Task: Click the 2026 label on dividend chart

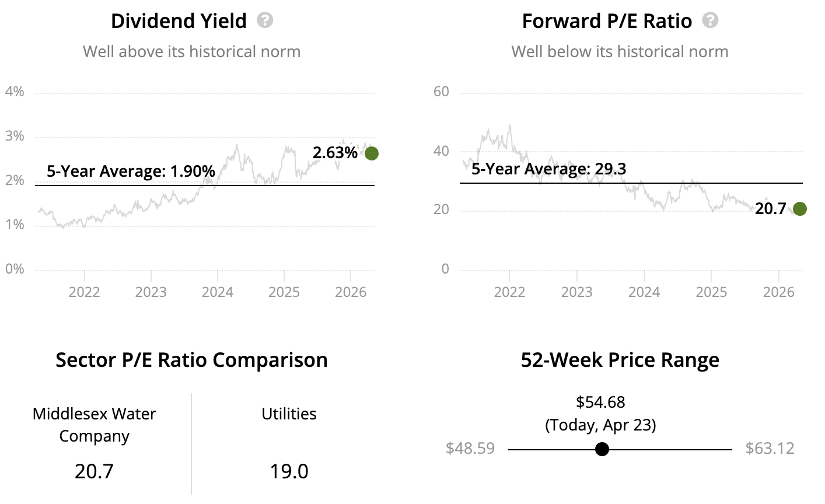Action: [351, 292]
